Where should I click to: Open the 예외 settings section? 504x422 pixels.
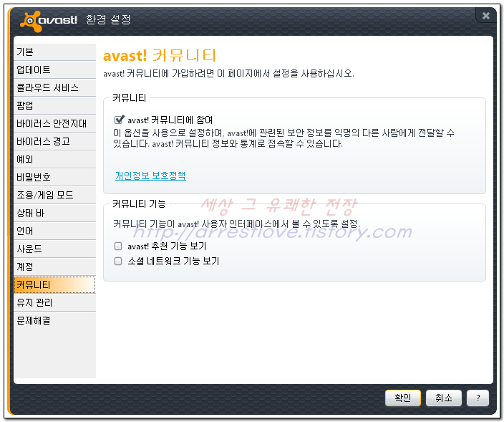[54, 159]
